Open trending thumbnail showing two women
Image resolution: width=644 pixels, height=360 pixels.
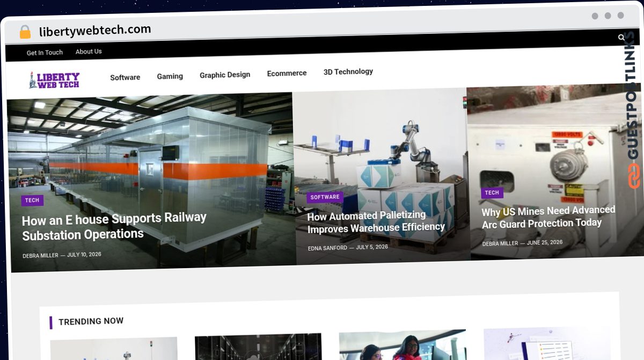tap(402, 345)
